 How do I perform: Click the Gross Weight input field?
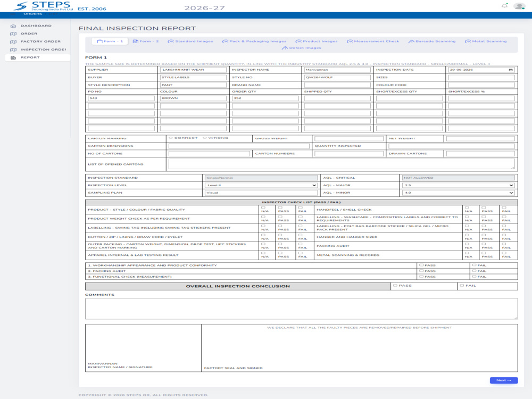point(349,138)
